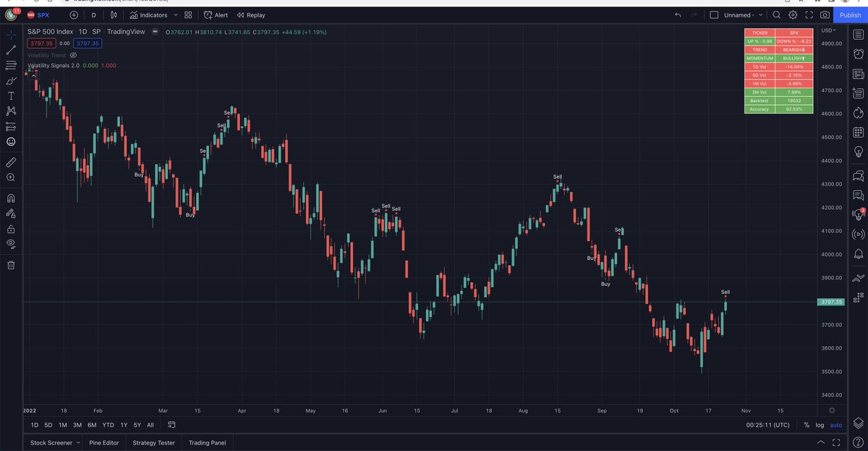868x451 pixels.
Task: Select the All date range
Action: pyautogui.click(x=150, y=425)
